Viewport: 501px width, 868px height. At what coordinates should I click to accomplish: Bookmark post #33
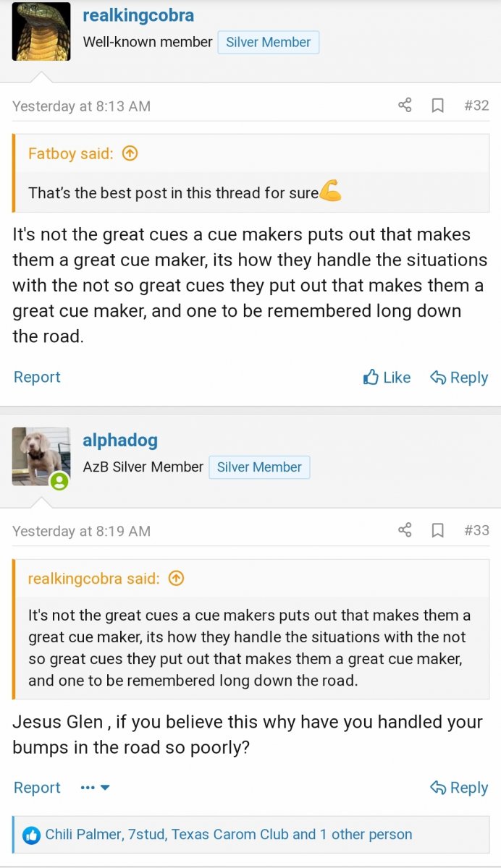(x=437, y=530)
